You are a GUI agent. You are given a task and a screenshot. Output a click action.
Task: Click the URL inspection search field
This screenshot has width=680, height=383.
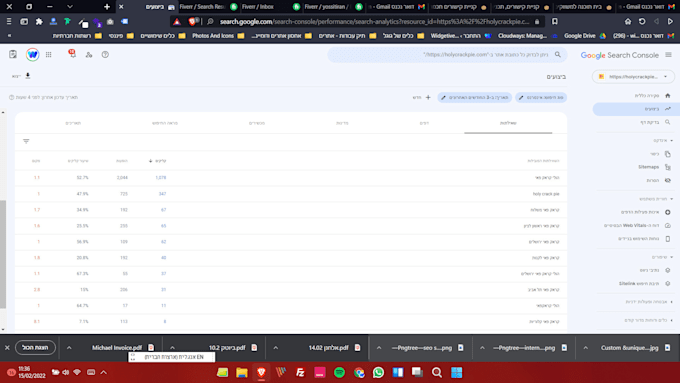tap(447, 55)
